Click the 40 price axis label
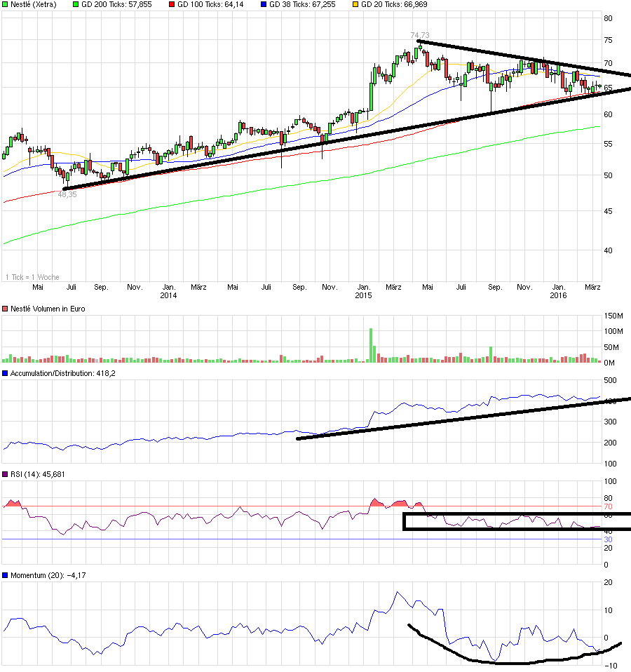This screenshot has width=631, height=672. point(608,250)
